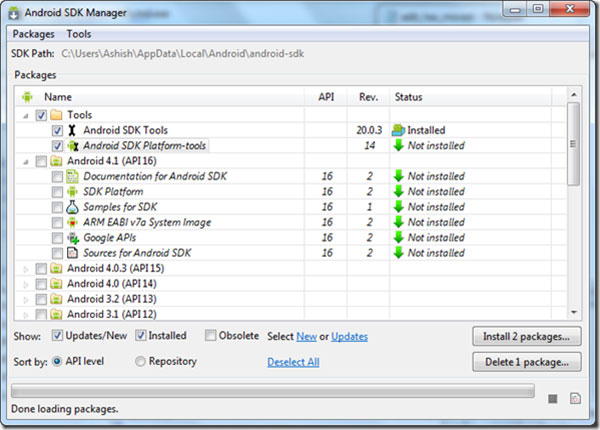Expand the Android 4.0.3 (API 15) group
Screen dimensions: 600x430
point(26,269)
